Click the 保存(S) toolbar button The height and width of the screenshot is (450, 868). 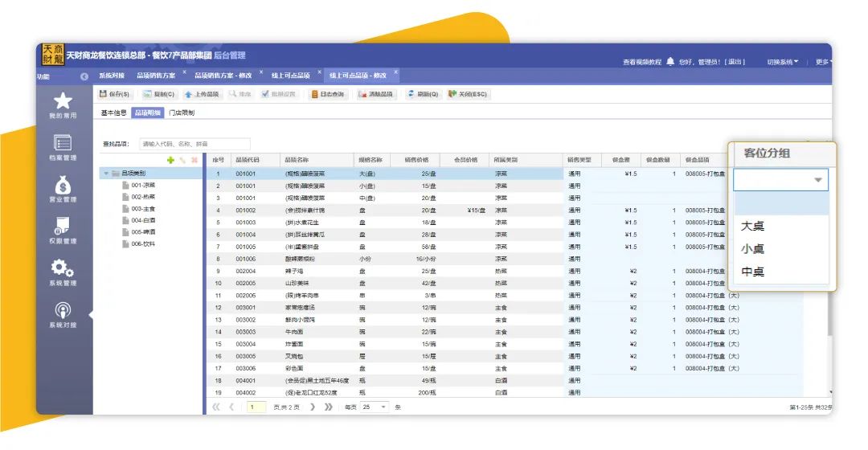[115, 94]
